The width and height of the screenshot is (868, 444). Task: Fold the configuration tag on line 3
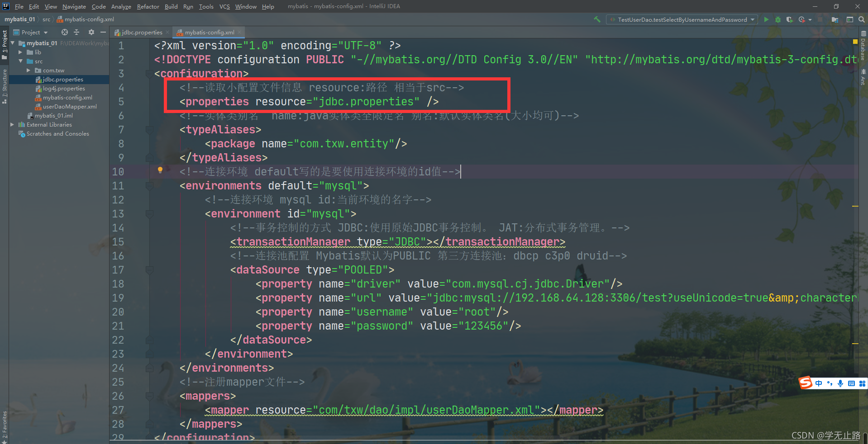coord(149,73)
